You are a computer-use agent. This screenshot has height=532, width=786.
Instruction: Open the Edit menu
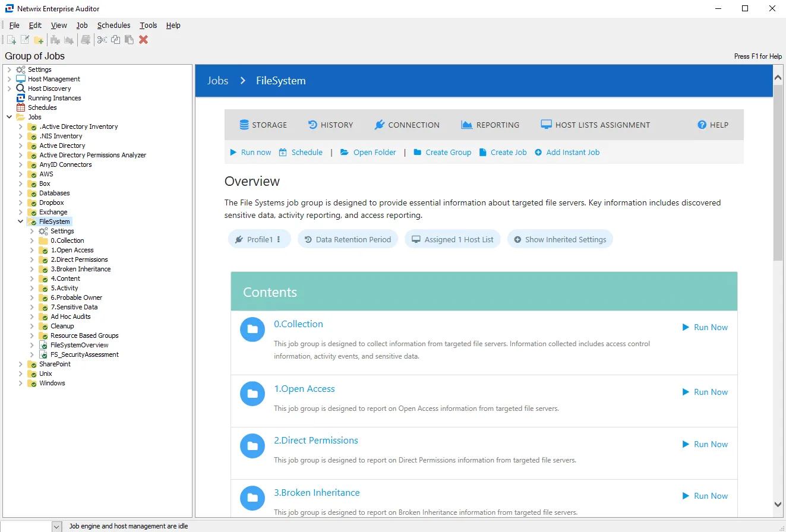coord(35,26)
